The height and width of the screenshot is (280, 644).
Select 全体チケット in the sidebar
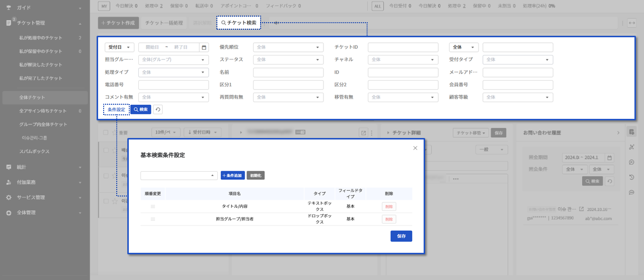(32, 97)
